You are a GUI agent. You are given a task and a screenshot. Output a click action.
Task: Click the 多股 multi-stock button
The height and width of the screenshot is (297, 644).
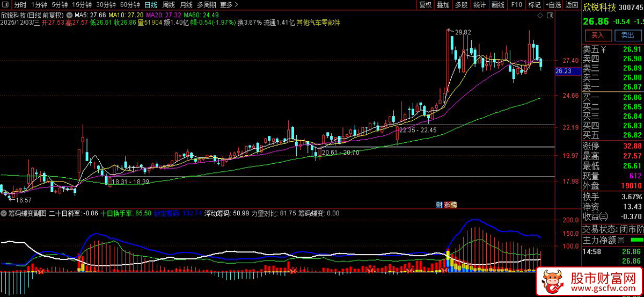pyautogui.click(x=461, y=5)
